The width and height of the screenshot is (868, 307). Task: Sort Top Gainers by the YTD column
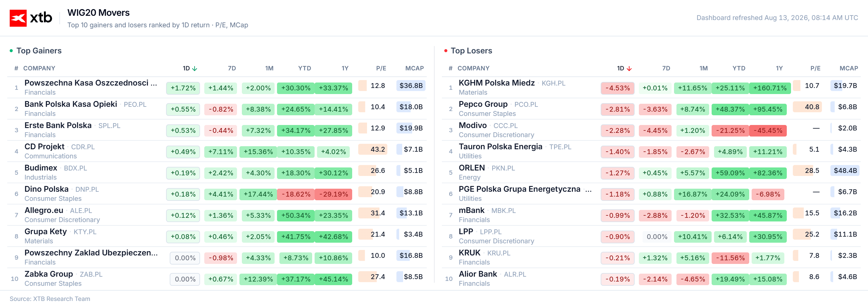click(x=304, y=68)
